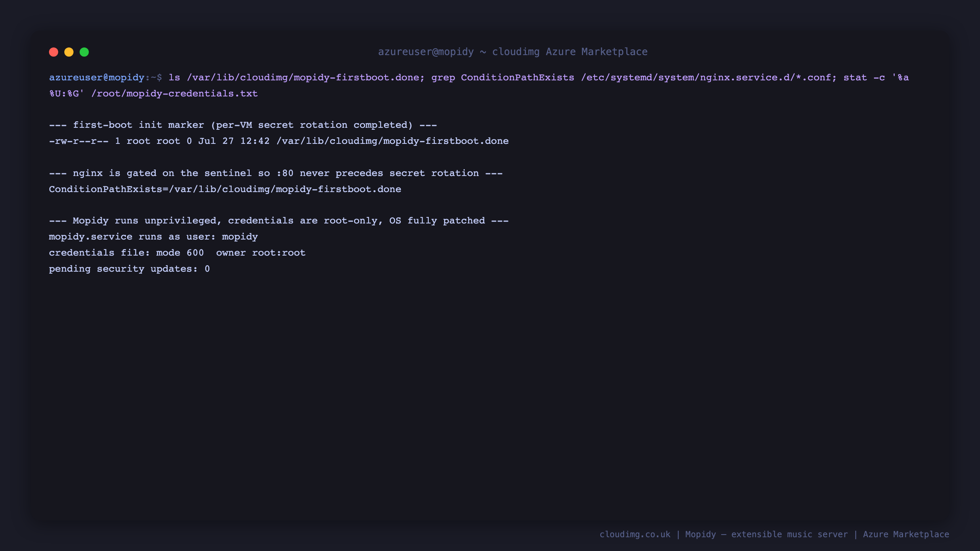The height and width of the screenshot is (551, 980).
Task: Click the mopidy.service runs as user line
Action: (153, 237)
